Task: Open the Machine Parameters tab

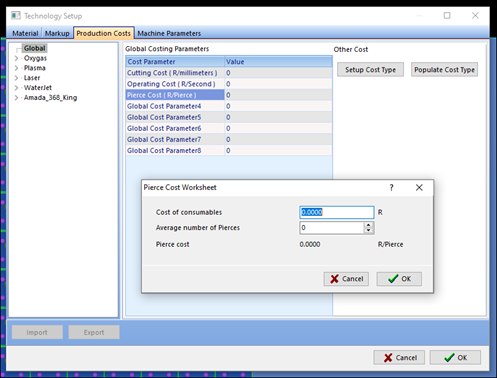Action: [169, 33]
